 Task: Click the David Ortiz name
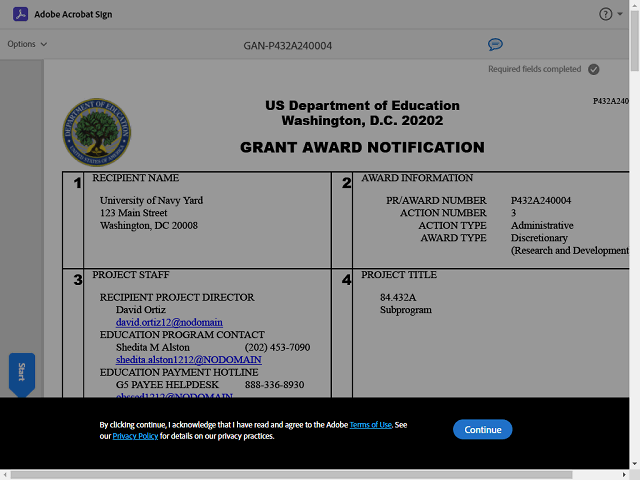point(141,310)
